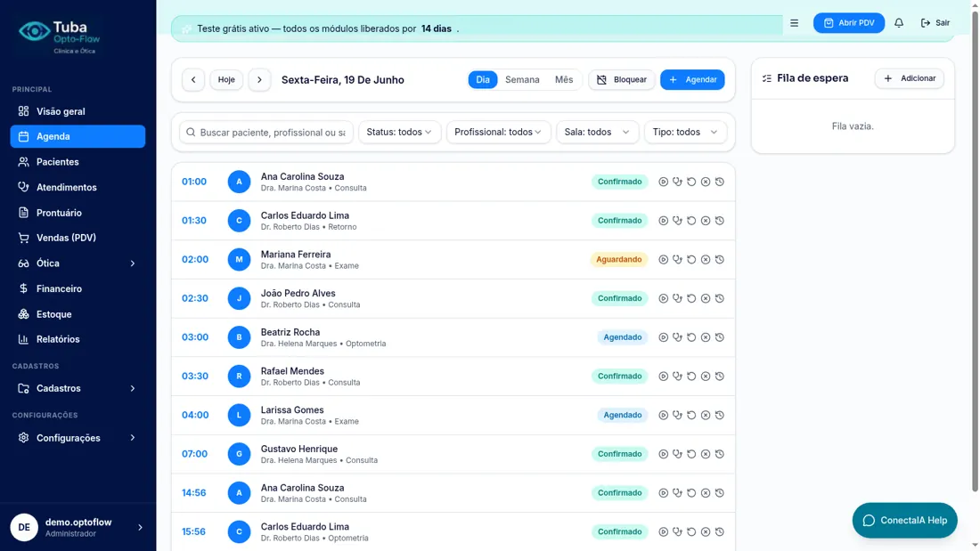980x551 pixels.
Task: Click the play icon in Mariana Ferreira's row
Action: click(x=663, y=259)
